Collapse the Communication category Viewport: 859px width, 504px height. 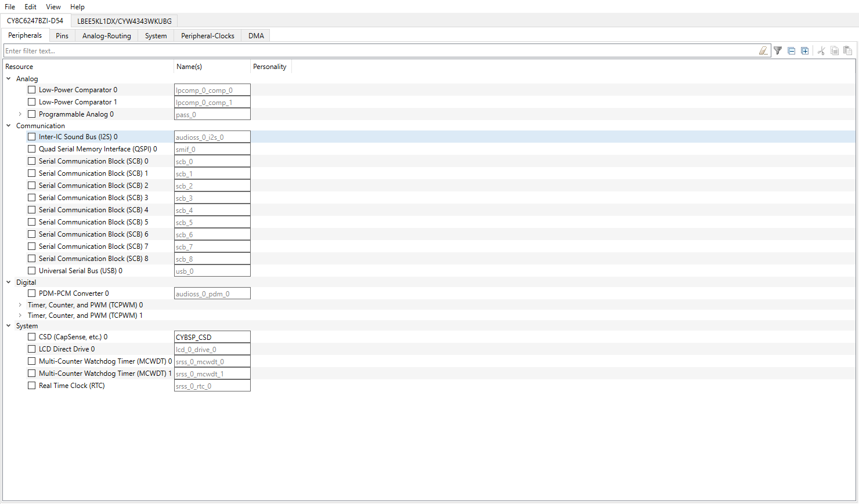[9, 126]
